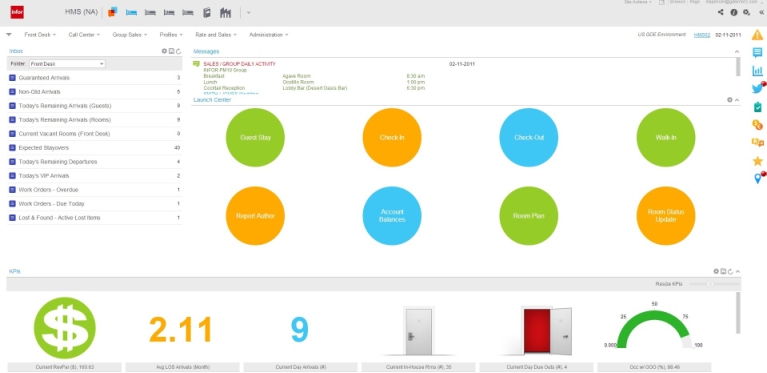Open the Occ w/OOO gauge KPI
This screenshot has width=767, height=373.
pos(654,334)
